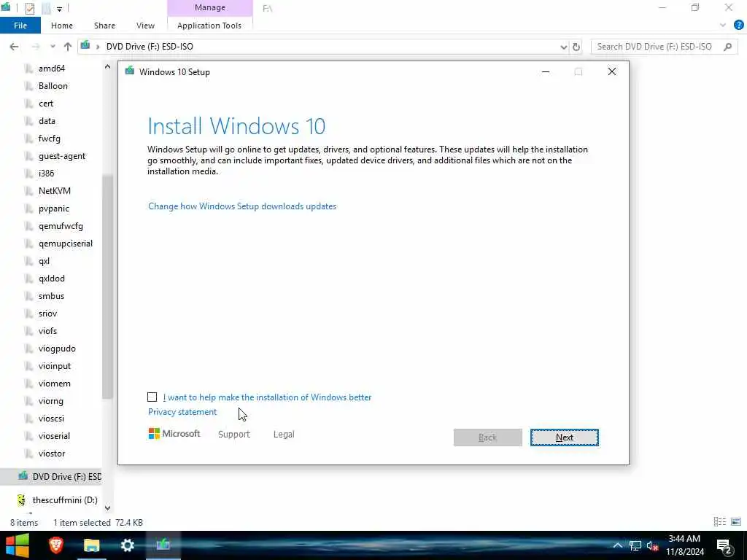Image resolution: width=747 pixels, height=560 pixels.
Task: Check the help make installation better checkbox
Action: click(152, 397)
